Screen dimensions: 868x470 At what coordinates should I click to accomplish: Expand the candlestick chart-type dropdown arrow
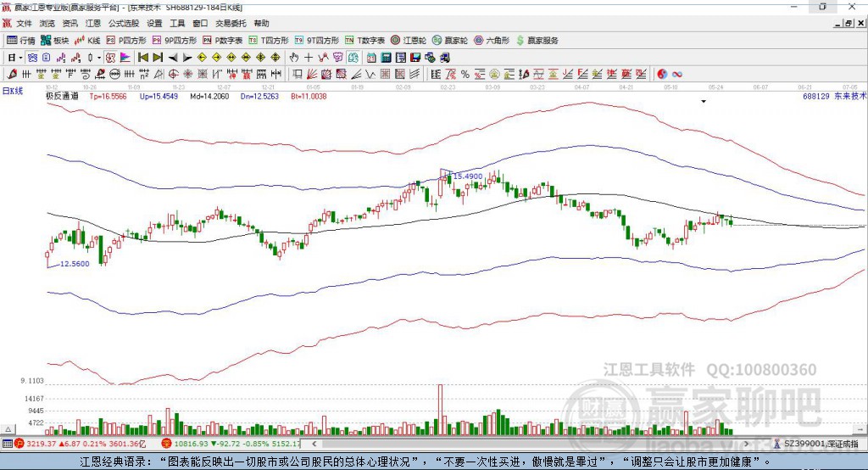99,58
